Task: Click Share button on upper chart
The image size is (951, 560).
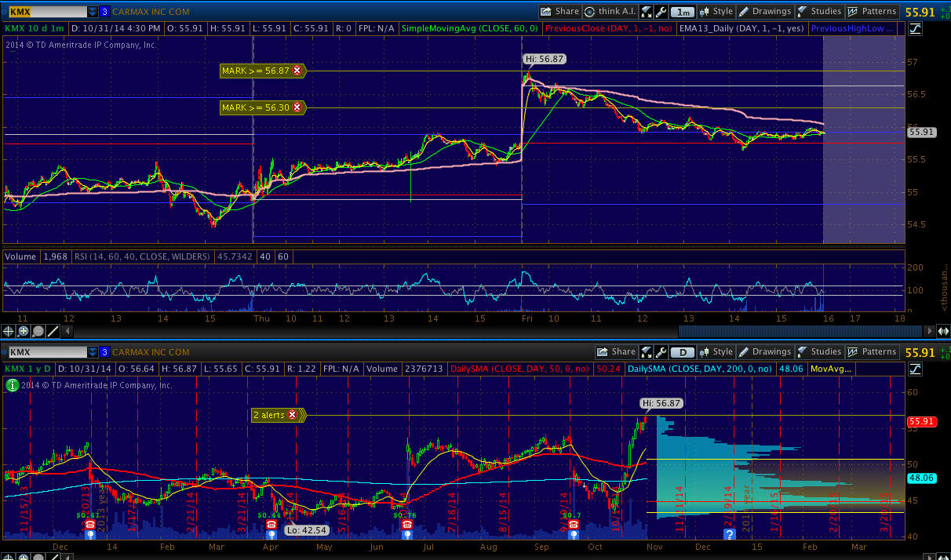Action: pos(559,12)
